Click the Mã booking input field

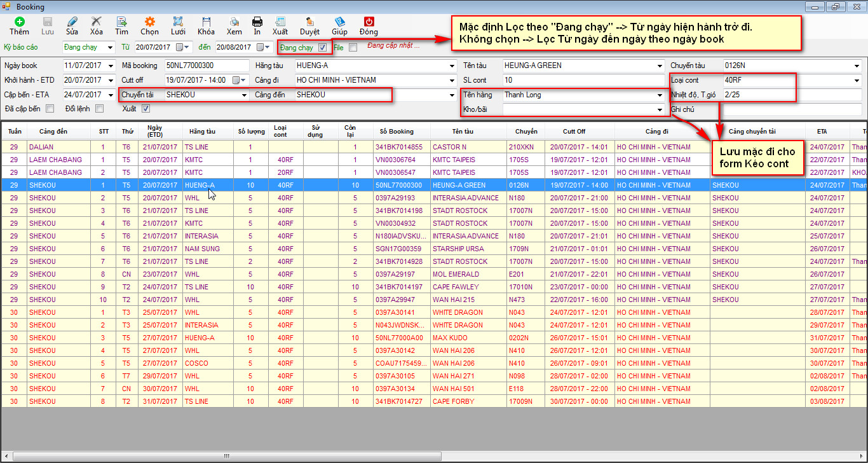[207, 66]
